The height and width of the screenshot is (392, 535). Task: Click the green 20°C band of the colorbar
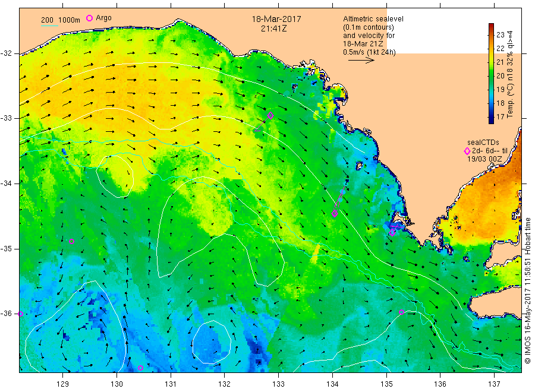click(x=491, y=75)
